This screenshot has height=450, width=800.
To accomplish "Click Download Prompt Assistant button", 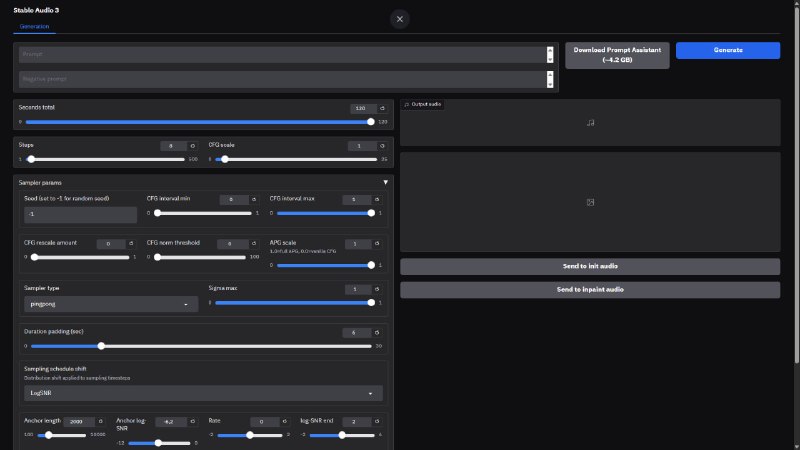I will click(617, 55).
